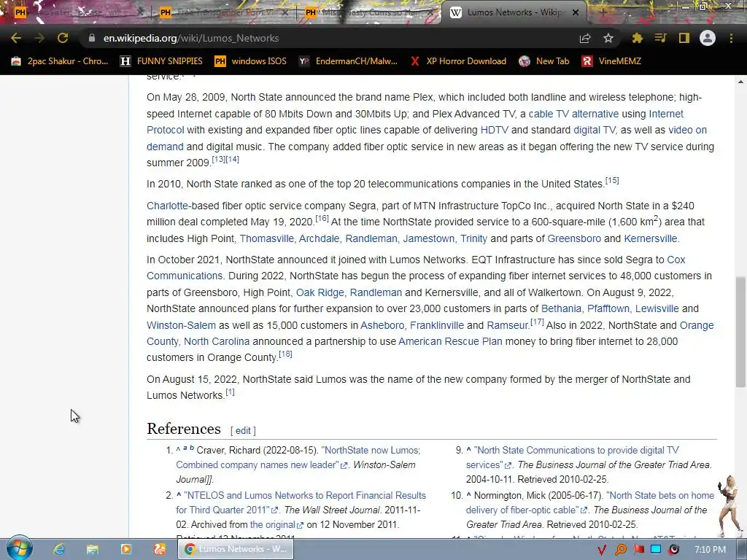Click the browser forward arrow
Image resolution: width=747 pixels, height=560 pixels.
39,38
